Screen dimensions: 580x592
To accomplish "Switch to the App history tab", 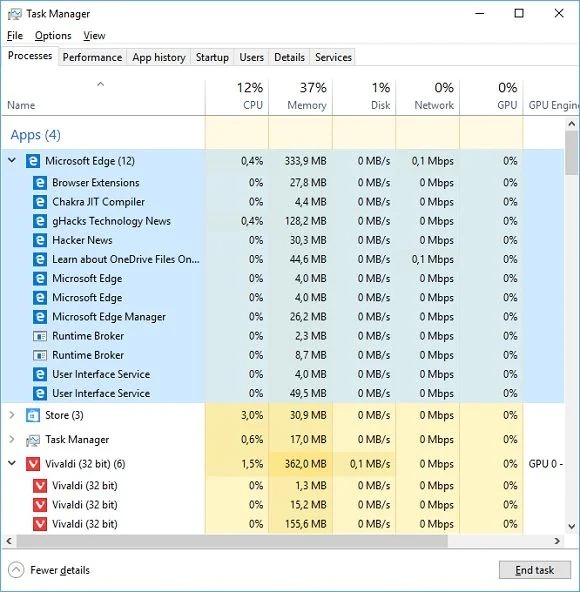I will [x=159, y=57].
